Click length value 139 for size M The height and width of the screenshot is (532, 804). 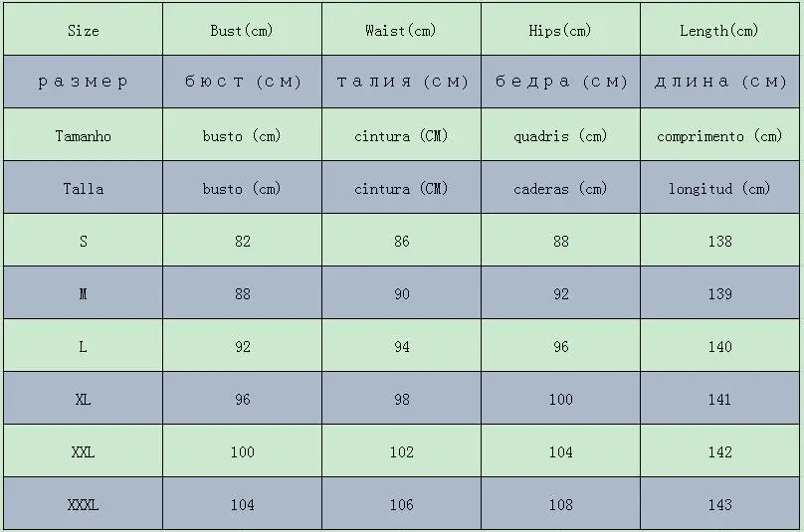pyautogui.click(x=719, y=294)
